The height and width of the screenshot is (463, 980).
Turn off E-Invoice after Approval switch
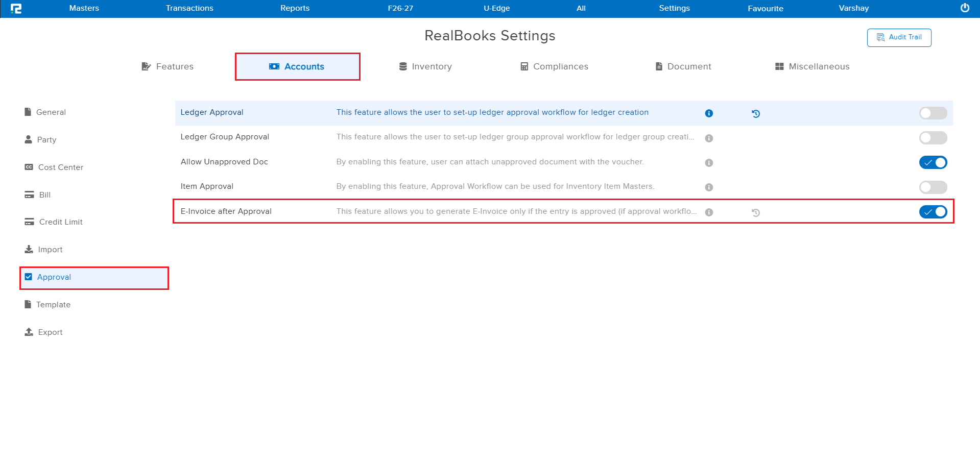coord(933,212)
